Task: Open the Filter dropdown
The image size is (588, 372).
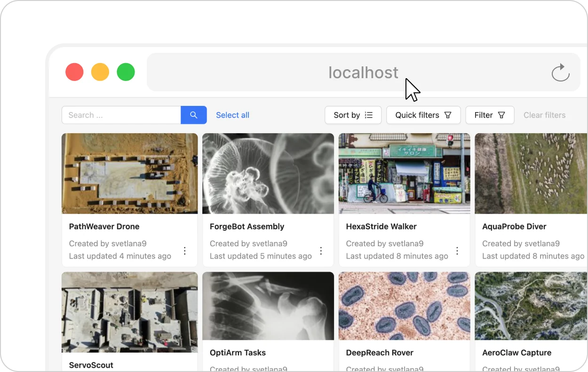Action: [x=490, y=115]
